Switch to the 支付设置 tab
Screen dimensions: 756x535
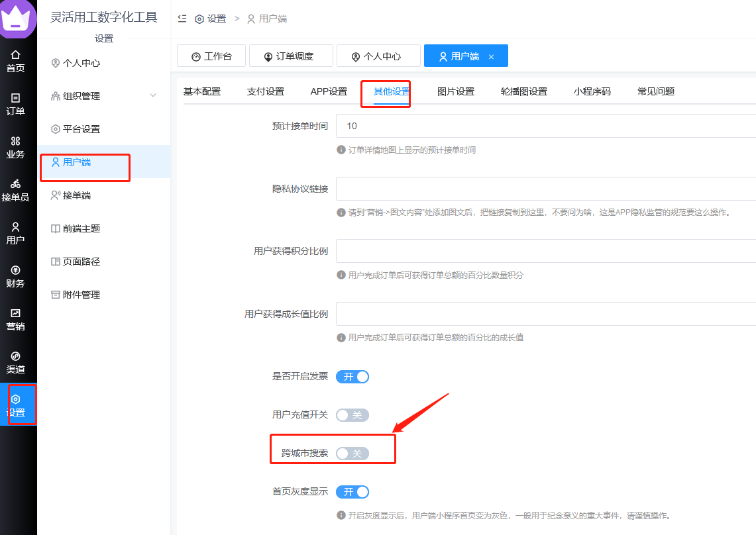click(x=266, y=91)
